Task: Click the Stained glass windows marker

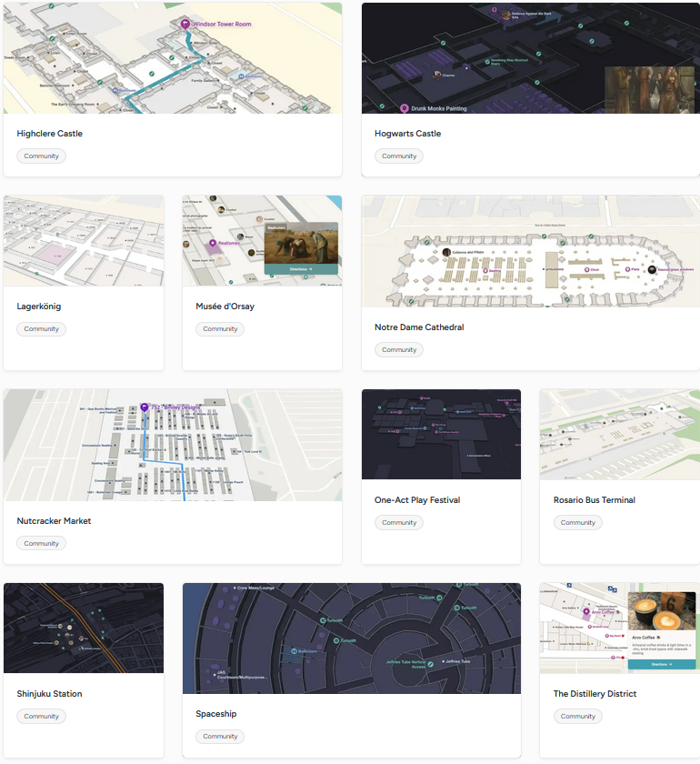Action: 652,269
